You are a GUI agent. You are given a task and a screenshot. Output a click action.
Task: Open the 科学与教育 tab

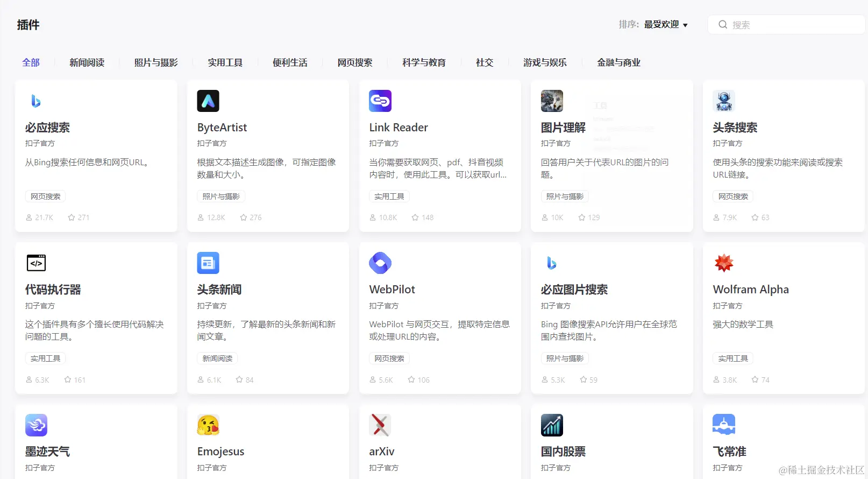(424, 62)
